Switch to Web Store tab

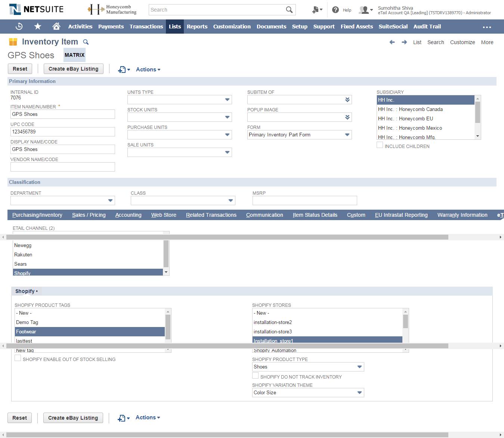(x=164, y=215)
